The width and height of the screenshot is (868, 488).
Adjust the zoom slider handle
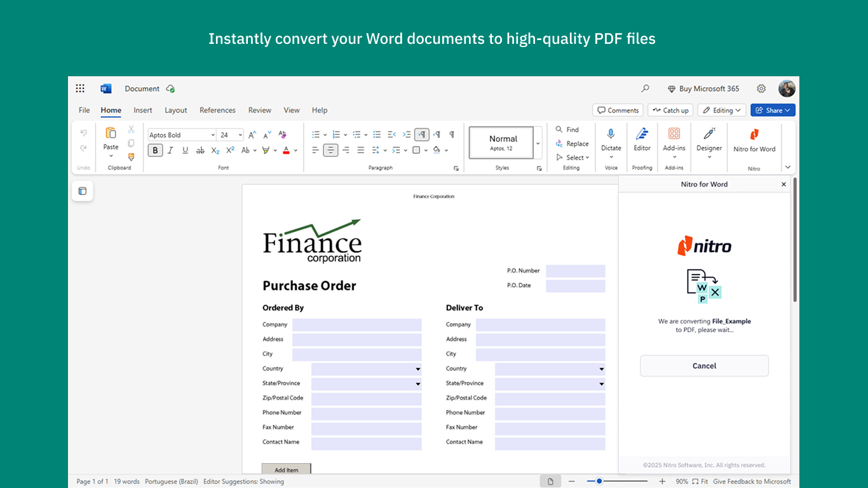[x=599, y=482]
